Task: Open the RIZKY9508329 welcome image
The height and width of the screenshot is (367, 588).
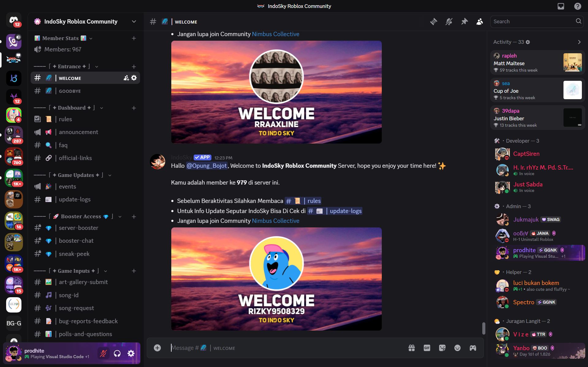Action: (x=276, y=279)
